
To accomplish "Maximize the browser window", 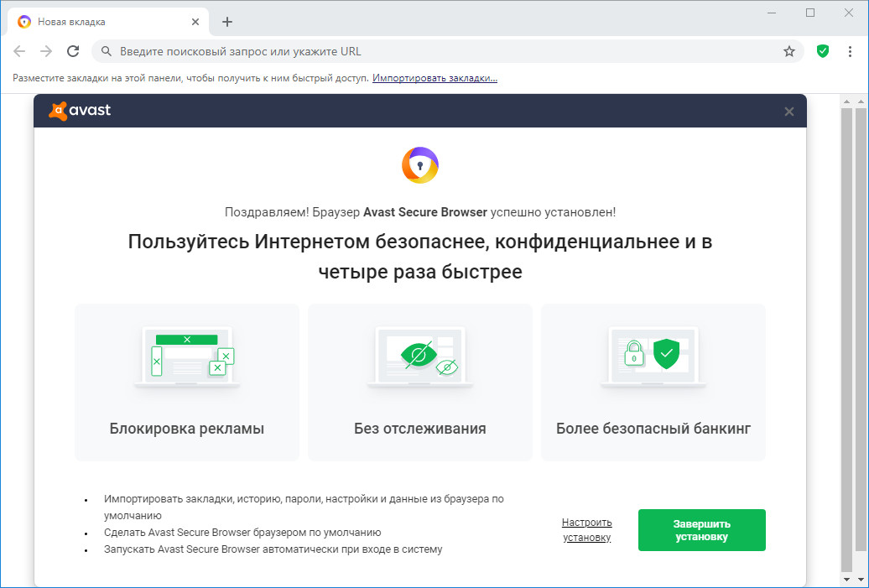I will click(810, 13).
